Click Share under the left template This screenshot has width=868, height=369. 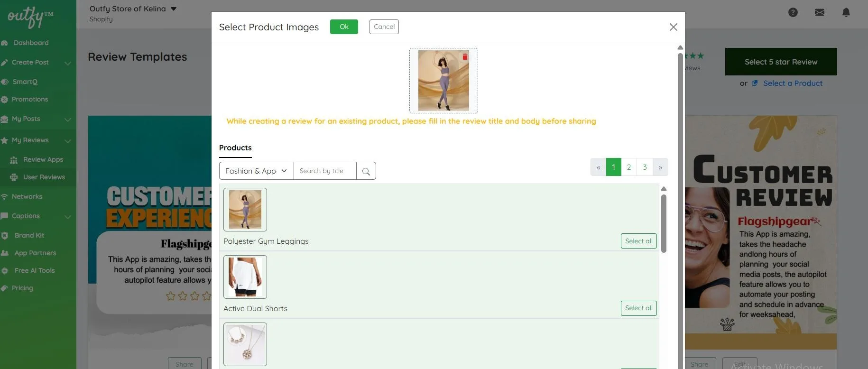tap(185, 364)
